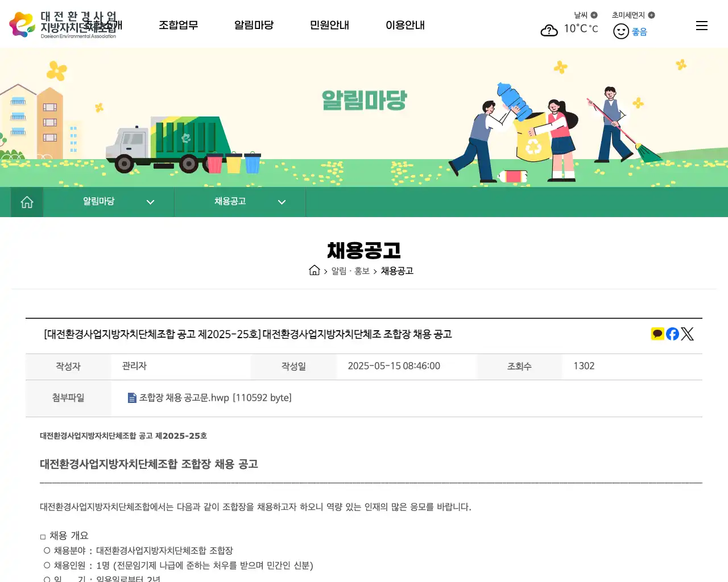This screenshot has width=728, height=582.
Task: Share the post on X (Twitter)
Action: 687,334
